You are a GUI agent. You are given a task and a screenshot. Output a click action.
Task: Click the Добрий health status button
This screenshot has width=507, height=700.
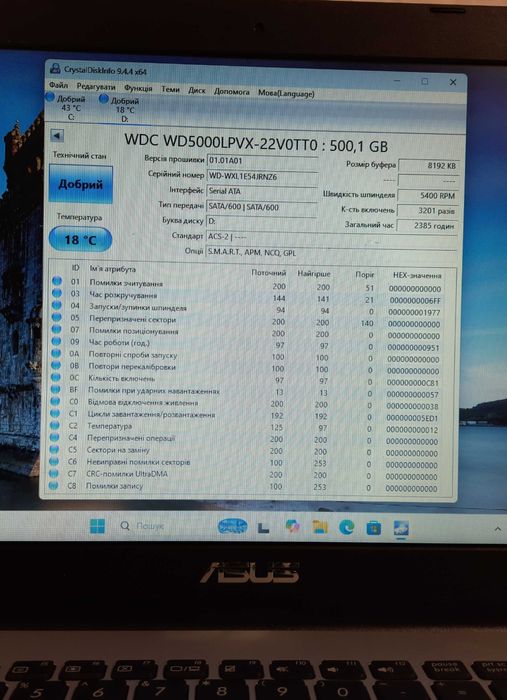[81, 184]
